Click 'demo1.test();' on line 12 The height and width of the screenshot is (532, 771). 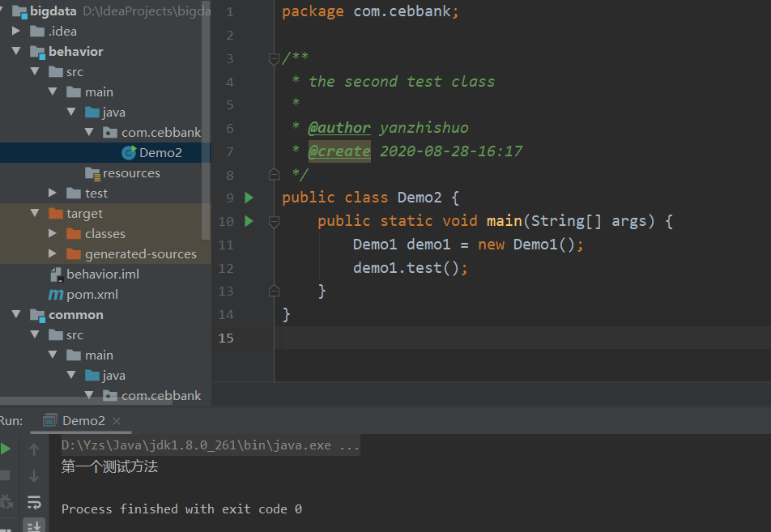pyautogui.click(x=410, y=268)
